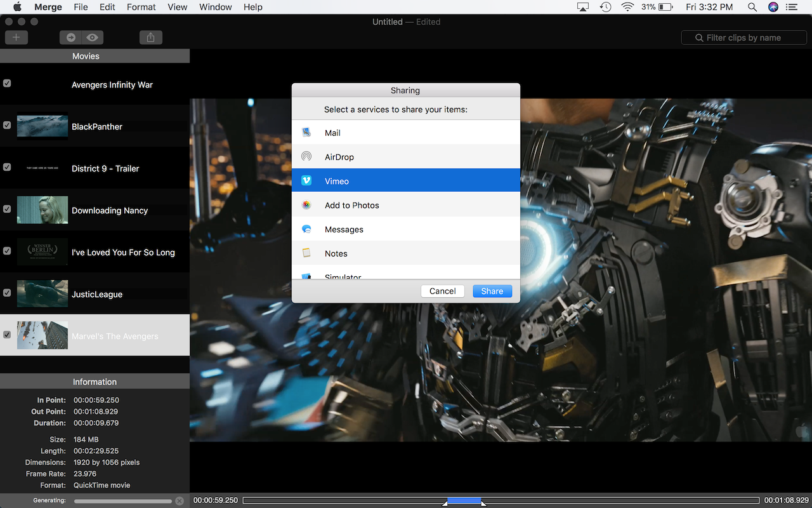
Task: Select Notes sharing service
Action: tap(406, 253)
